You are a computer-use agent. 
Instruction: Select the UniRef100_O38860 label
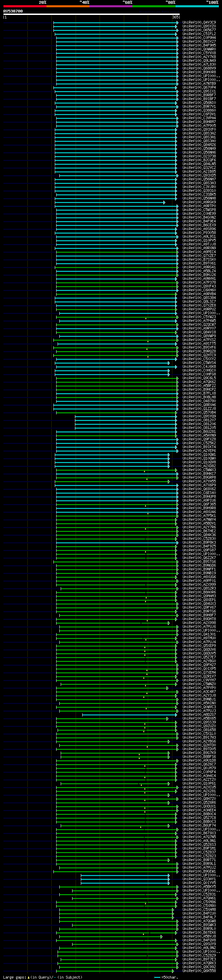pyautogui.click(x=199, y=110)
